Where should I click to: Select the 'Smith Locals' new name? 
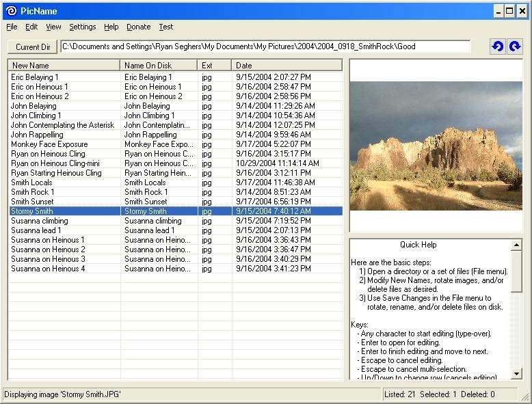31,182
